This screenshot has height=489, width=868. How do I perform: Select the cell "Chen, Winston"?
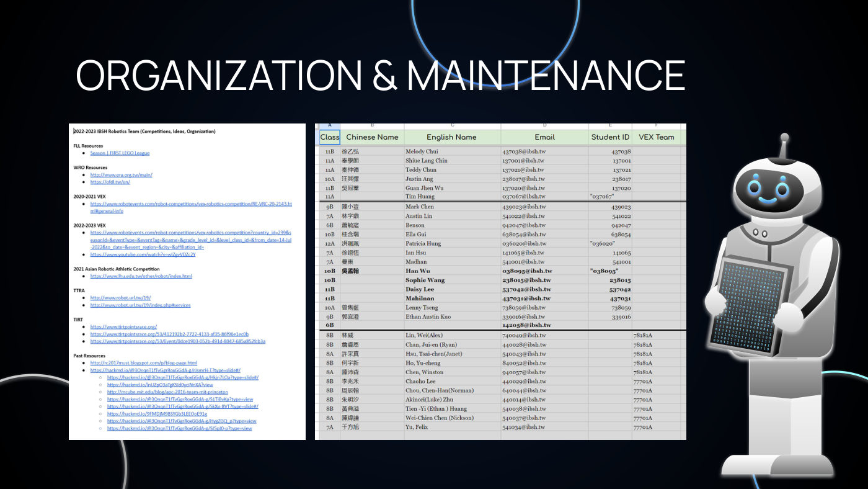click(x=452, y=372)
